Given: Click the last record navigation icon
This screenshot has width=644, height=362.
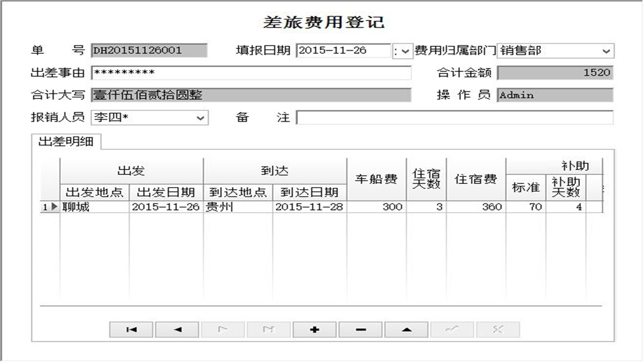Looking at the screenshot, I should 268,329.
